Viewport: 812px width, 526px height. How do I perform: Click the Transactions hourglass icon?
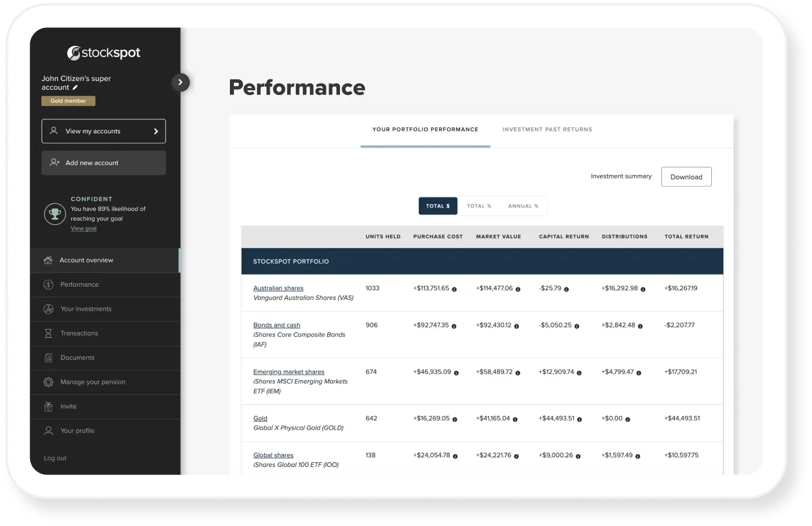click(47, 333)
